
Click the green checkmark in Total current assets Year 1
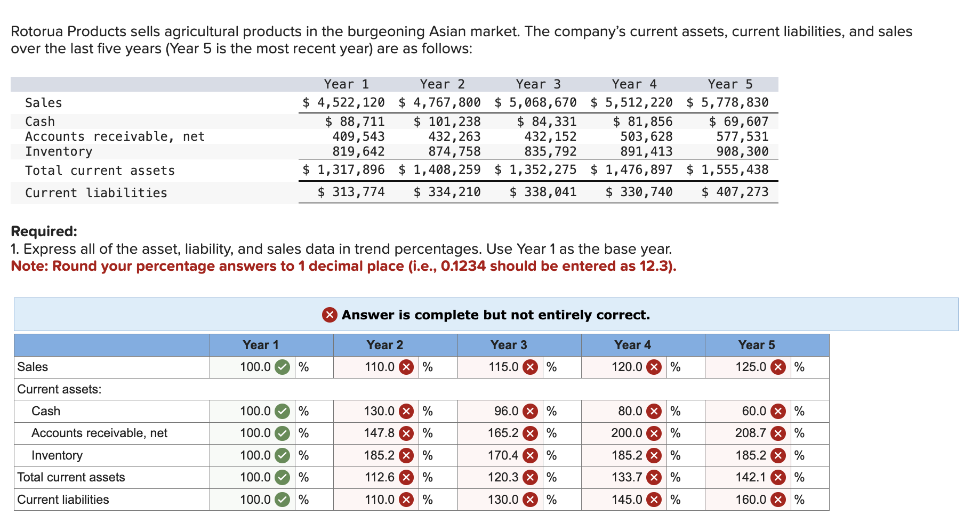tap(282, 478)
